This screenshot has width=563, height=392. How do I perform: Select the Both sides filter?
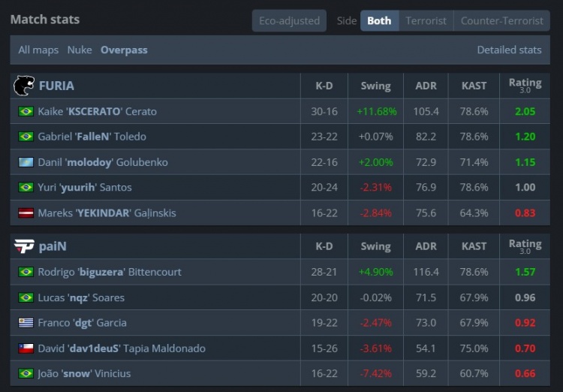[x=379, y=20]
